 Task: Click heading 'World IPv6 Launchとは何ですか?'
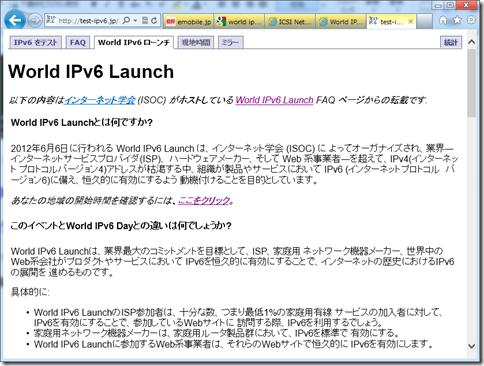click(81, 123)
